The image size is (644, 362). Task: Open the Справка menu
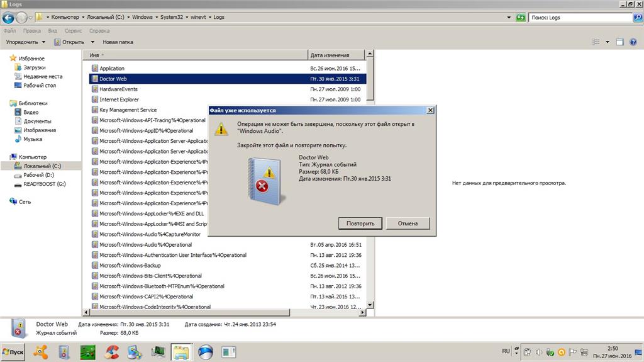99,31
